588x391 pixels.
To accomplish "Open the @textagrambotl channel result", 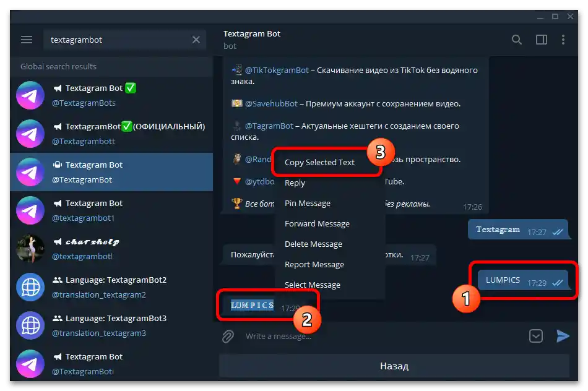I will 112,249.
